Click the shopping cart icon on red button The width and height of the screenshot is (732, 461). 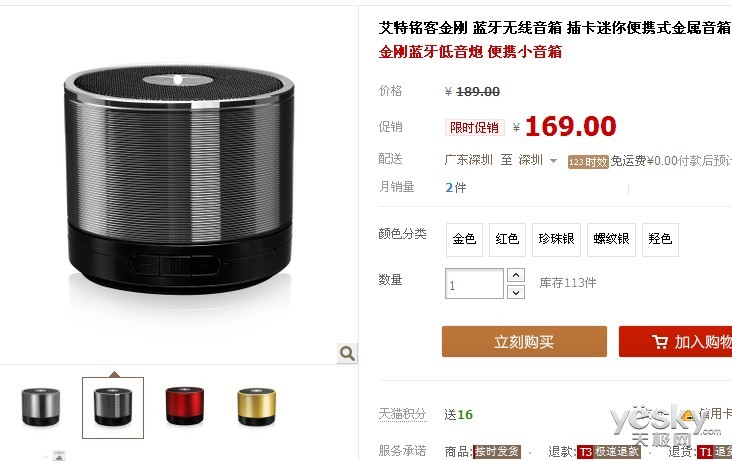point(660,342)
